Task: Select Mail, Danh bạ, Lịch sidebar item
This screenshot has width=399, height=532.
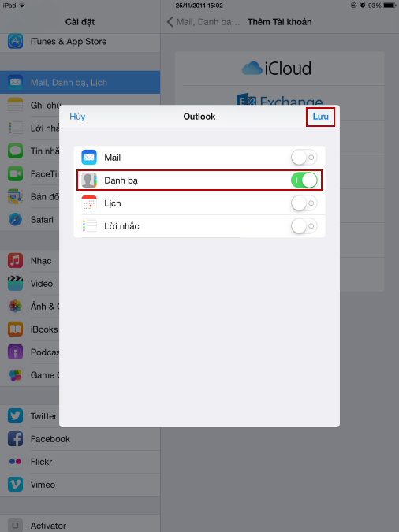Action: pyautogui.click(x=80, y=82)
